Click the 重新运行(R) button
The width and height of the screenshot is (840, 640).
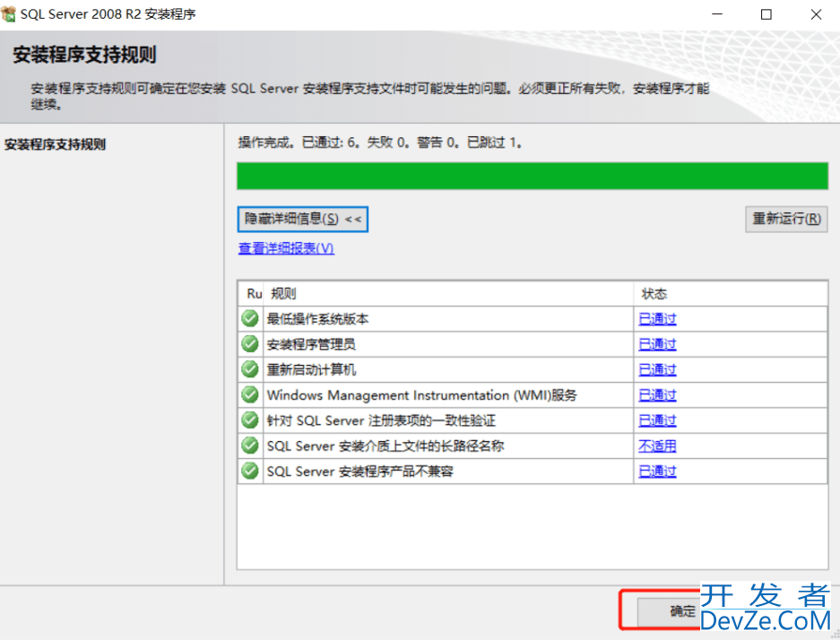[786, 219]
